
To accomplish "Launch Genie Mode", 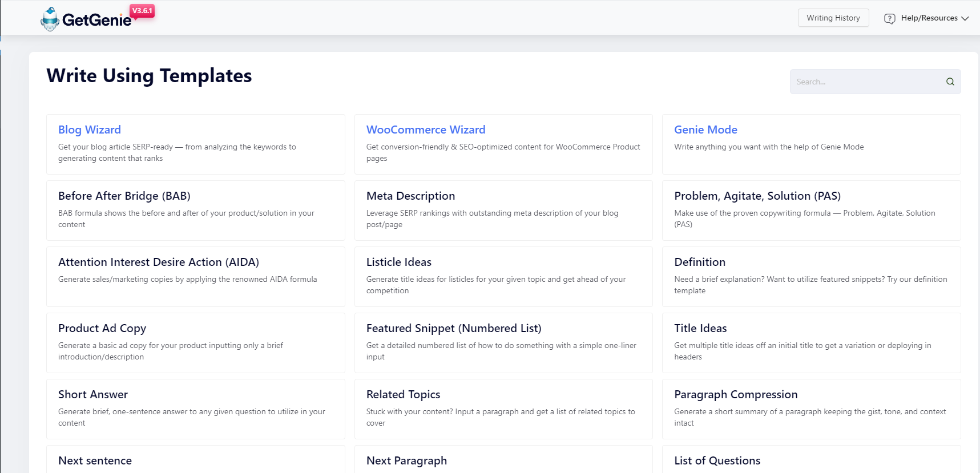I will point(811,144).
